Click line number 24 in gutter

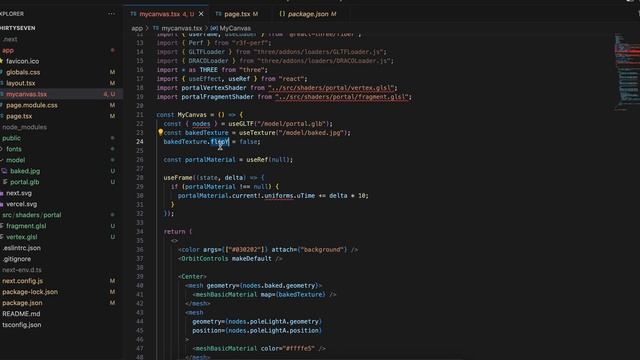pyautogui.click(x=140, y=142)
